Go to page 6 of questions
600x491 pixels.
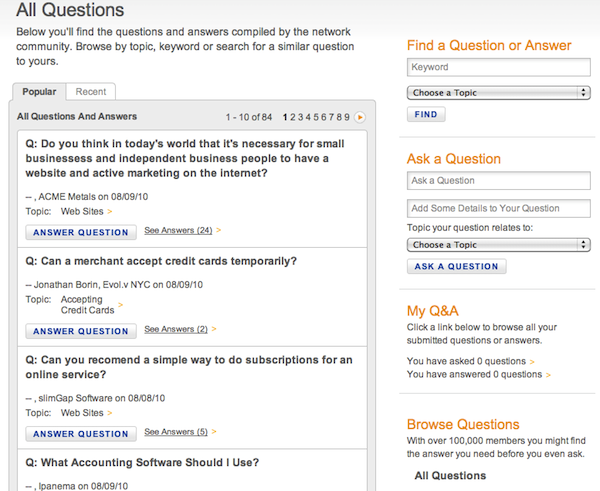[323, 117]
